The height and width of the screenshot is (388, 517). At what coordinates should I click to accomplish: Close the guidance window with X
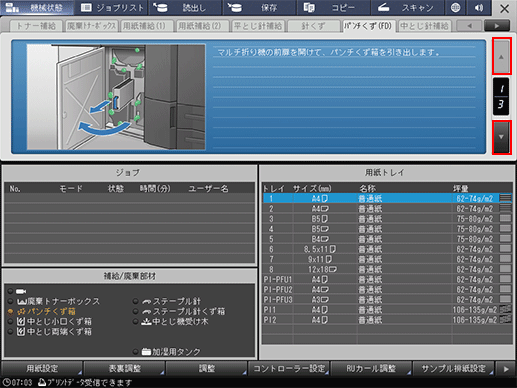click(x=504, y=8)
